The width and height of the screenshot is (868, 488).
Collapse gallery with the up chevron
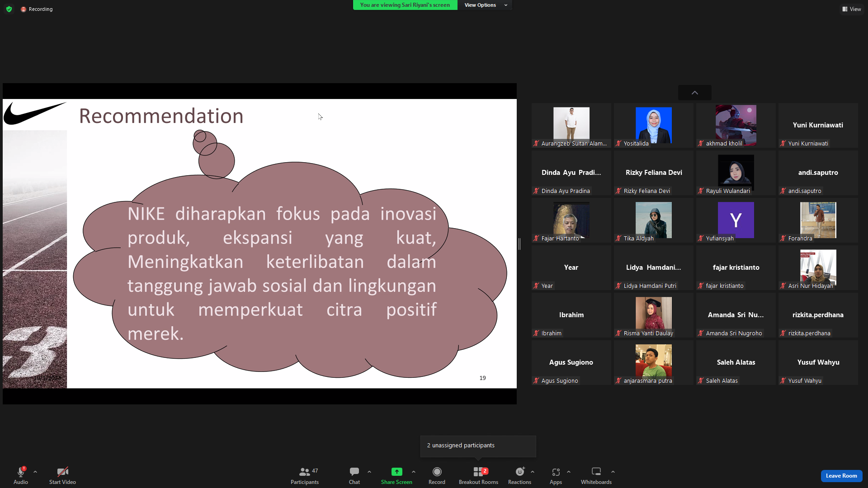coord(694,93)
